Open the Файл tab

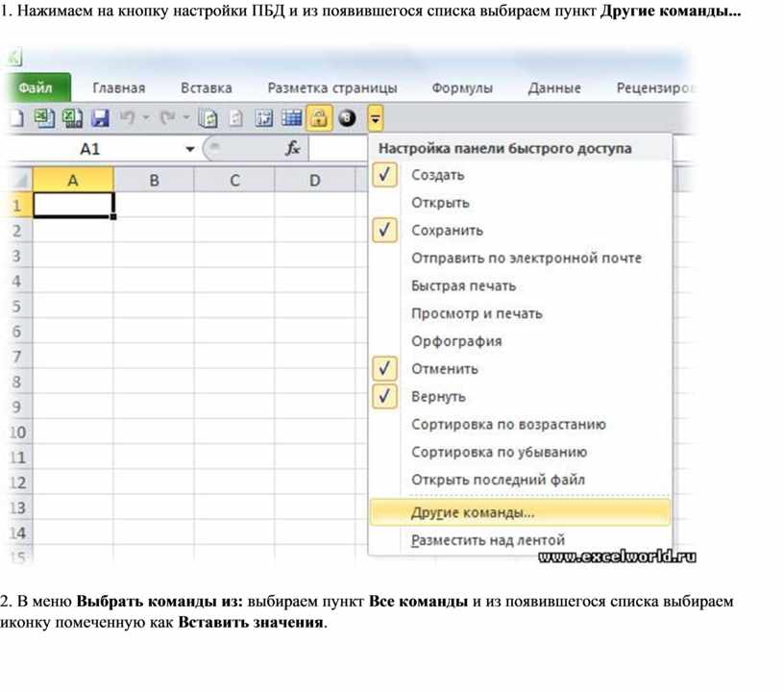tap(36, 88)
